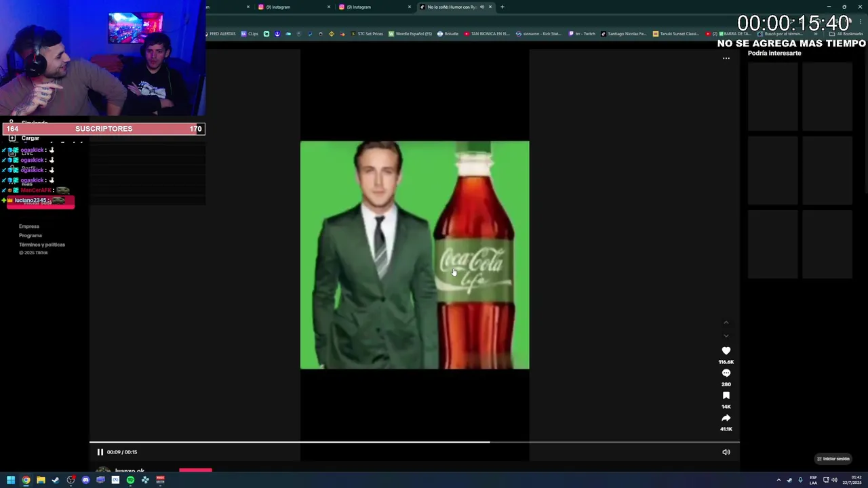Open the system volume tray icon
Image resolution: width=868 pixels, height=488 pixels.
click(834, 480)
